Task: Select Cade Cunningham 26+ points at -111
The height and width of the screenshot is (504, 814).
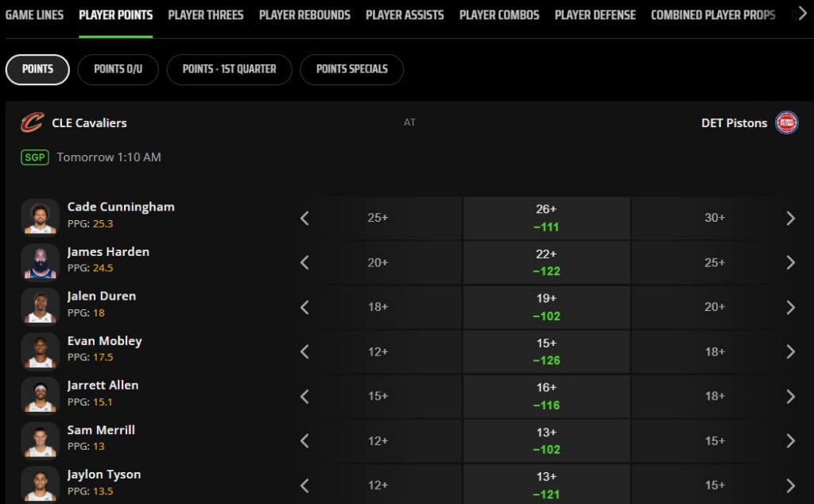Action: pos(545,216)
